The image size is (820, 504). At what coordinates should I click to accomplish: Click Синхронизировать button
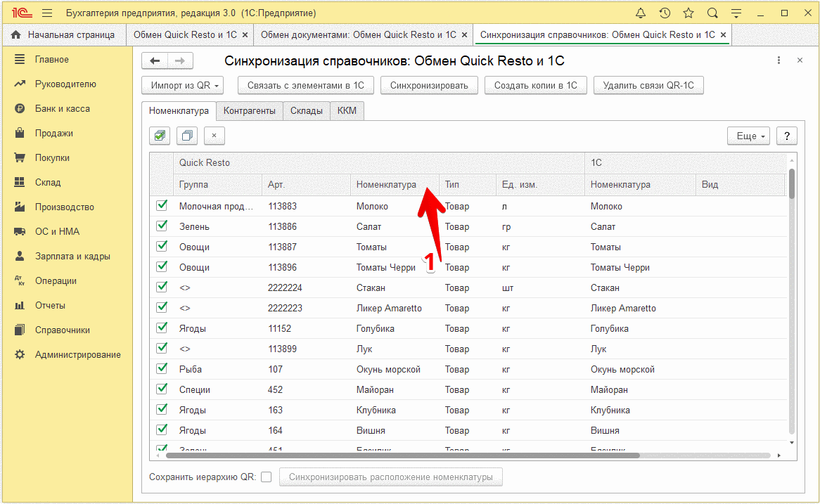(x=429, y=85)
